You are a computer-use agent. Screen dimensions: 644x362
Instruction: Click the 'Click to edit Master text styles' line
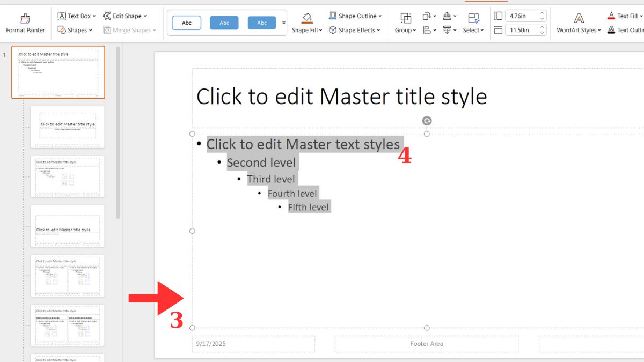303,144
